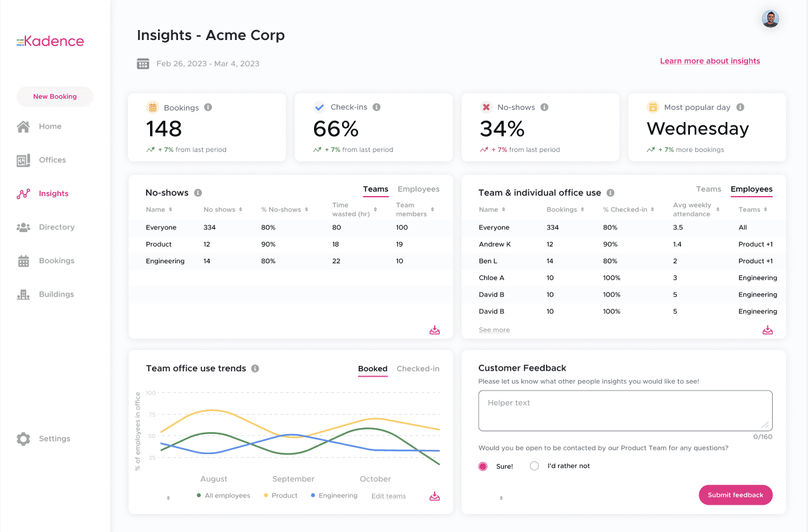Select the I'd rather not radio option
Screen dimensions: 808x532
point(534,466)
